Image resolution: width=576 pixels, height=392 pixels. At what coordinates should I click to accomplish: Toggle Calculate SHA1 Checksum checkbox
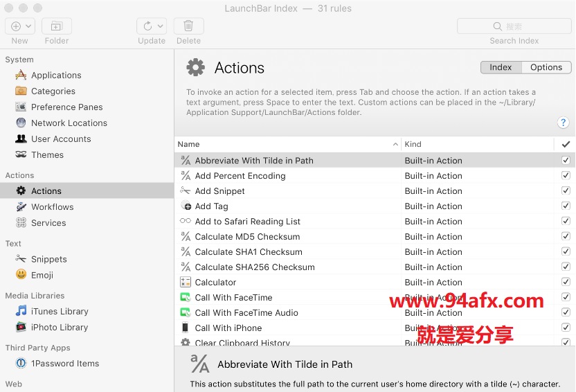point(566,251)
